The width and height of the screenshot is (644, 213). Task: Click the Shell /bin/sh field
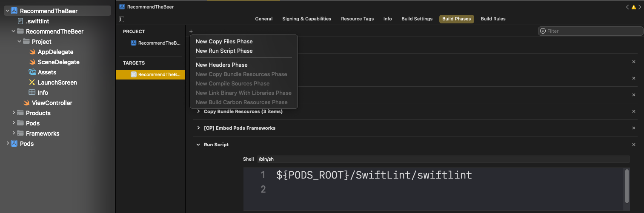point(443,159)
